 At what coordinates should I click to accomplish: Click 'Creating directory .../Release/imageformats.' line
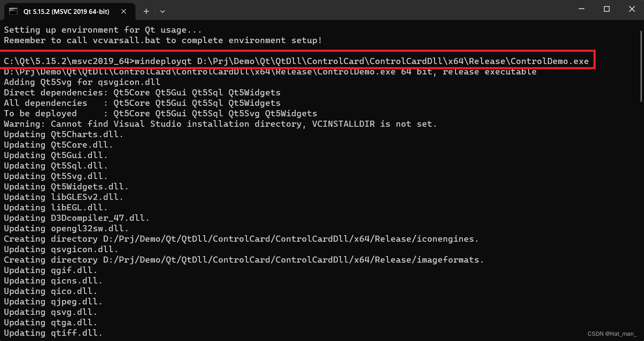(x=244, y=260)
